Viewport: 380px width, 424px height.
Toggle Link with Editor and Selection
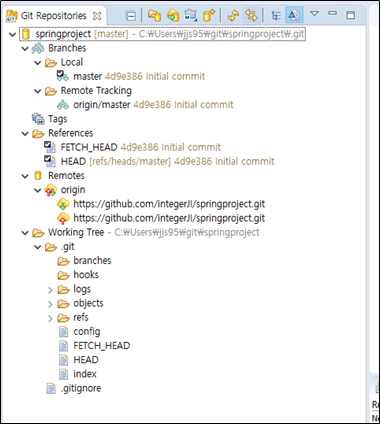[x=251, y=15]
